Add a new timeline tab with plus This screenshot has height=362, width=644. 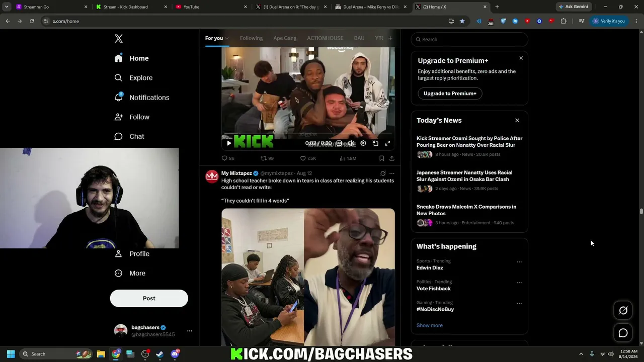(390, 38)
